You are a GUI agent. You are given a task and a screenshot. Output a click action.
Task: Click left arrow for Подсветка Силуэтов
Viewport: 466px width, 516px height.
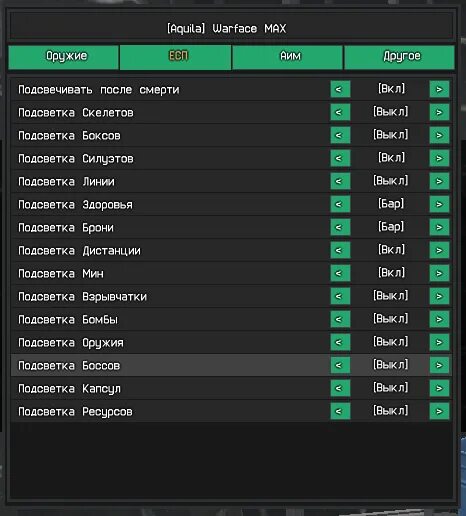(x=340, y=158)
